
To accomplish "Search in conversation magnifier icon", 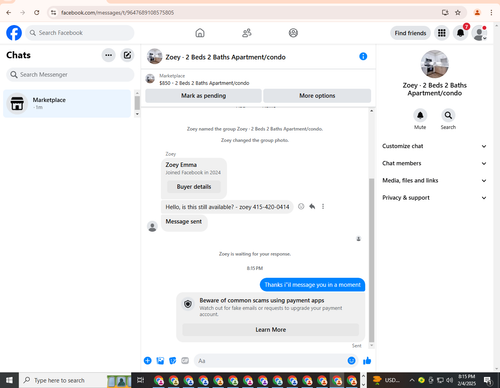I will pyautogui.click(x=448, y=115).
